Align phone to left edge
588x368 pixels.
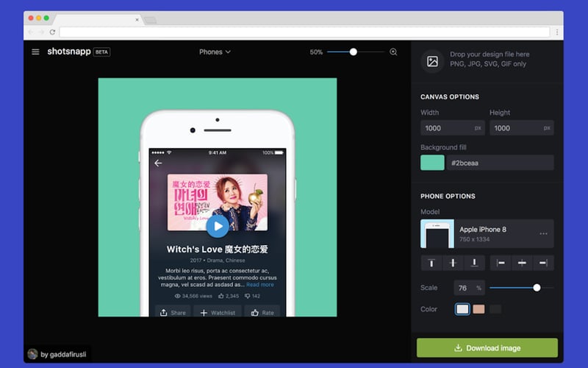click(x=501, y=263)
